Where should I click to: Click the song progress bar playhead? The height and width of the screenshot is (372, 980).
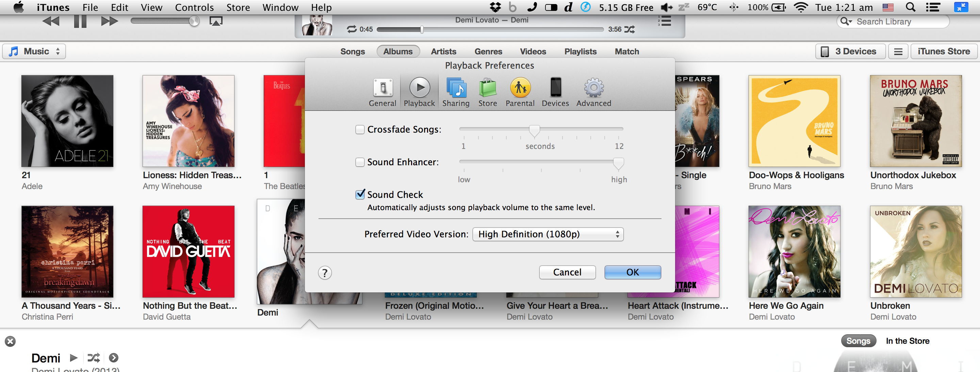coord(422,29)
